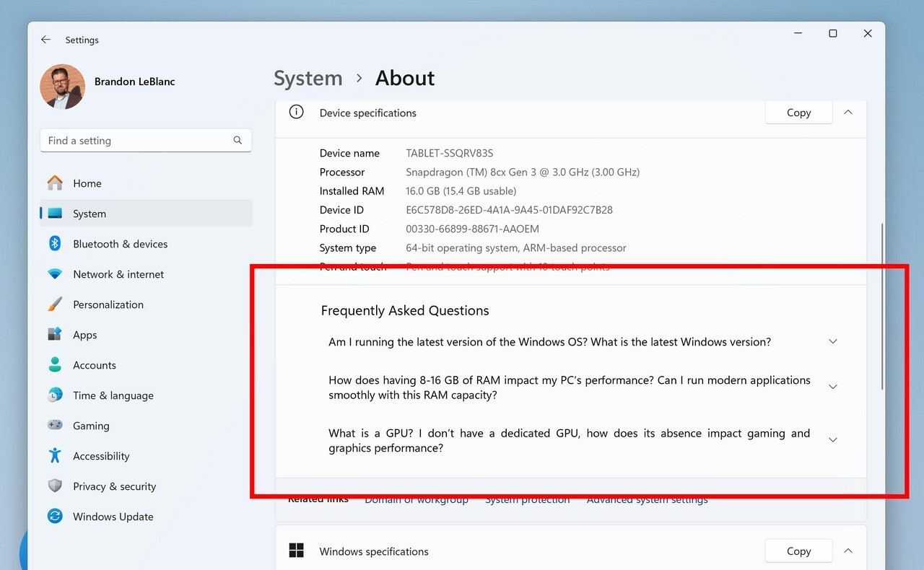Collapse the Device specifications section
Image resolution: width=924 pixels, height=570 pixels.
click(x=848, y=113)
